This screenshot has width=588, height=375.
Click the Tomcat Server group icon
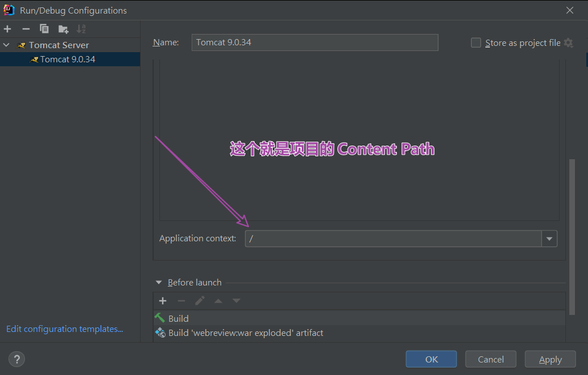[22, 45]
